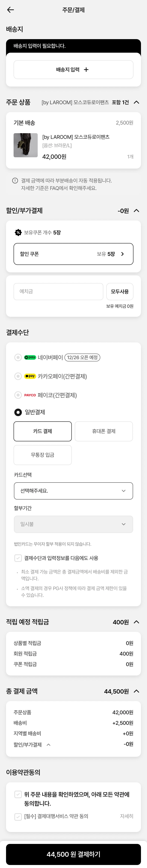Screen dimensions: 147x868
Task: Collapse the 주문 상품 section
Action: 136,102
